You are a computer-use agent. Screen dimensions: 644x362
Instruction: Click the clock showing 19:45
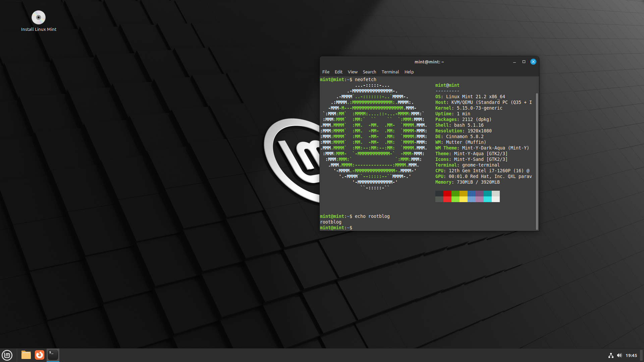(x=631, y=355)
